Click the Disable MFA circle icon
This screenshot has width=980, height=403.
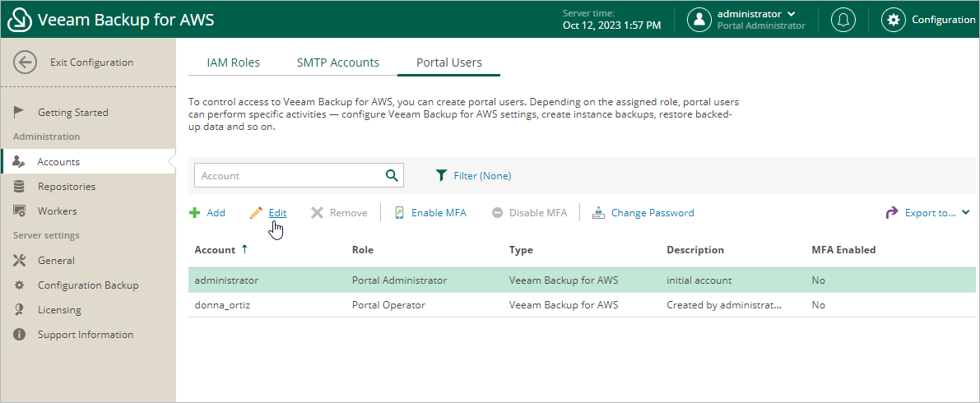pyautogui.click(x=498, y=212)
